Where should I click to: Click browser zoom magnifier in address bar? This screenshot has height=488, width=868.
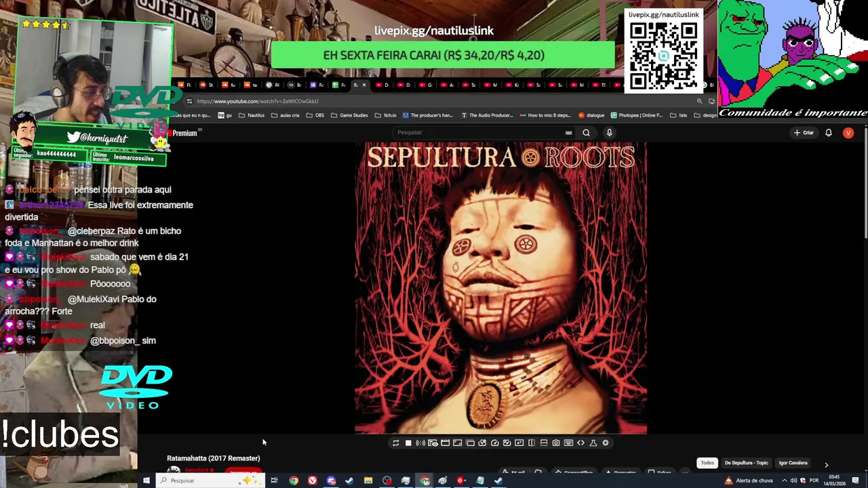(x=699, y=101)
